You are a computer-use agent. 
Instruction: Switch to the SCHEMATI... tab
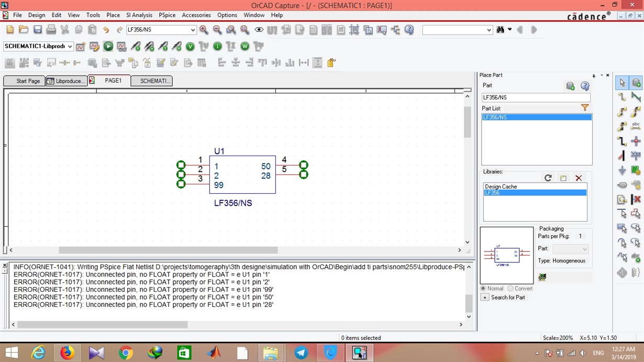tap(152, 81)
